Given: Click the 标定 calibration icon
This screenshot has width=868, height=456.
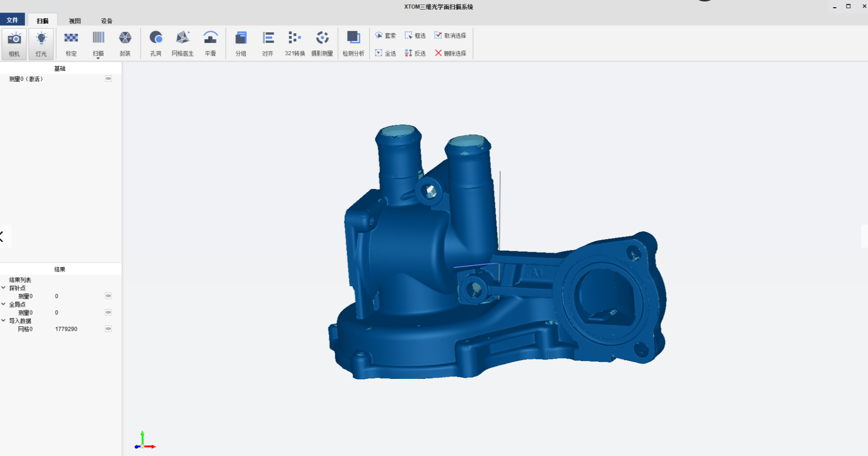Looking at the screenshot, I should click(71, 39).
